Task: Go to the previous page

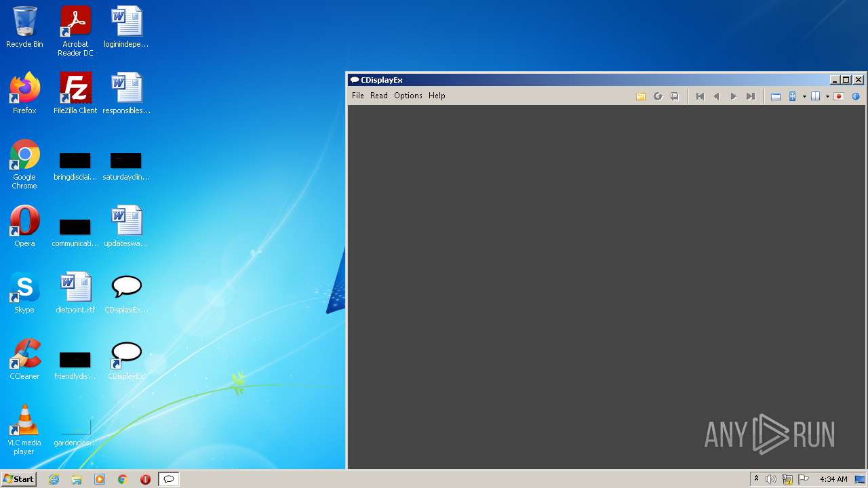Action: (x=716, y=96)
